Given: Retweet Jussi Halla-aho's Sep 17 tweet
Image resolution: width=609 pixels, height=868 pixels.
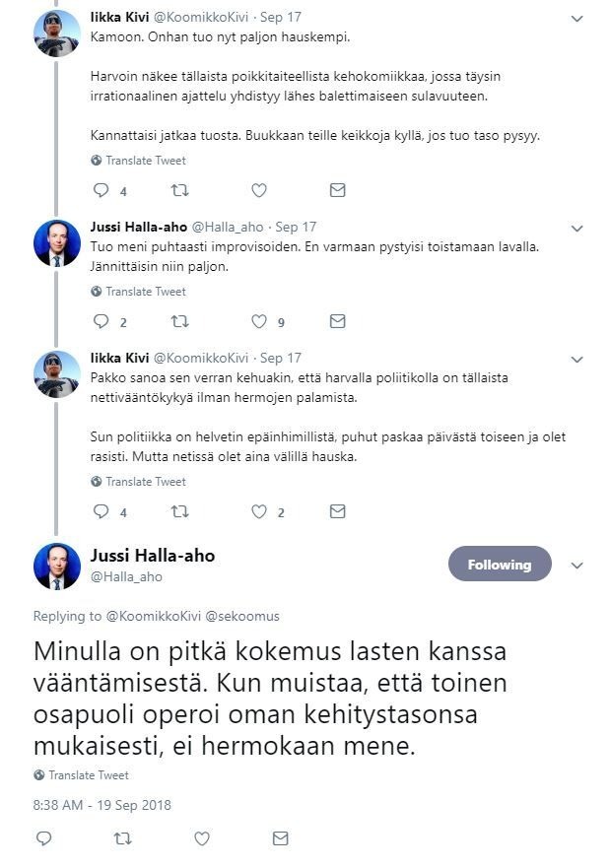Looking at the screenshot, I should tap(179, 321).
